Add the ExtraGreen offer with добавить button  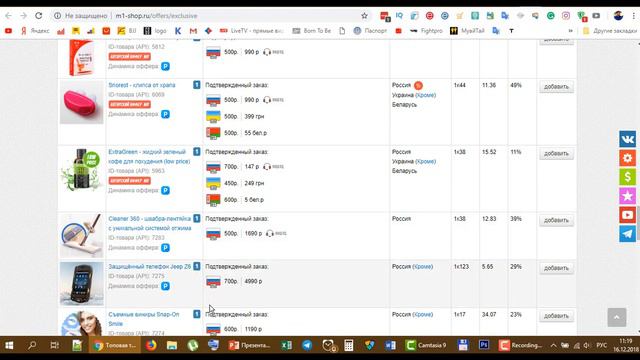556,153
